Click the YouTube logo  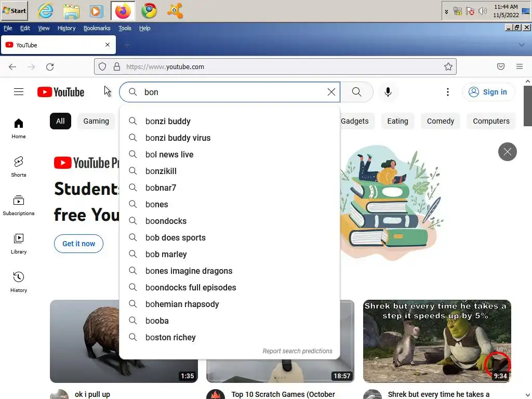[61, 92]
